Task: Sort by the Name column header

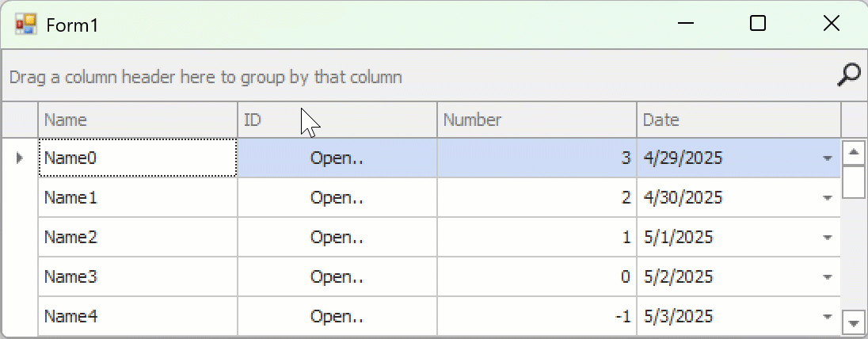Action: coord(138,120)
